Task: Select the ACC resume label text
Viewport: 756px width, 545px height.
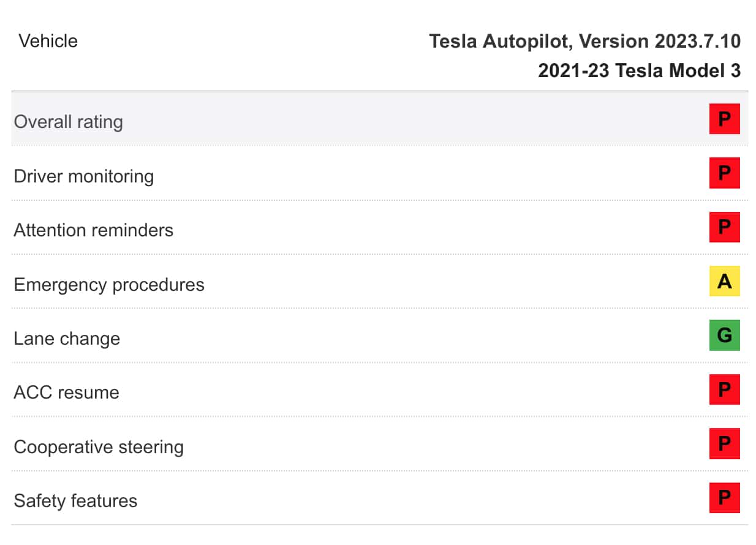Action: pyautogui.click(x=66, y=393)
